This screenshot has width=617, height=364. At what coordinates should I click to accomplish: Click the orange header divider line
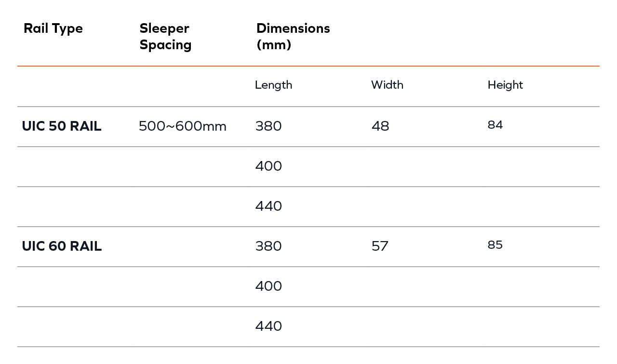[308, 66]
